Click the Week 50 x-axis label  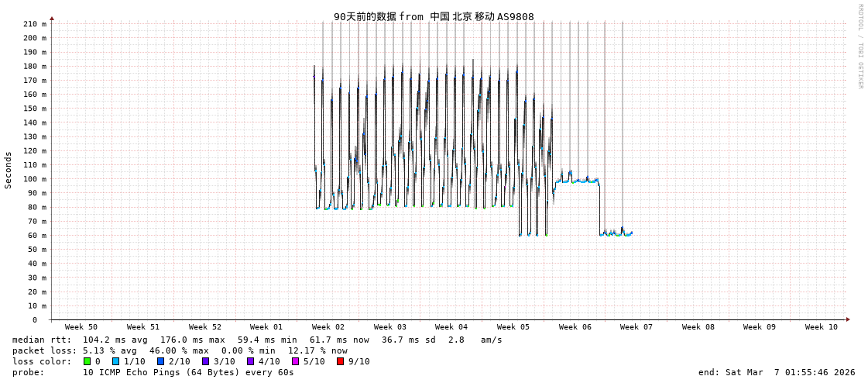point(81,327)
